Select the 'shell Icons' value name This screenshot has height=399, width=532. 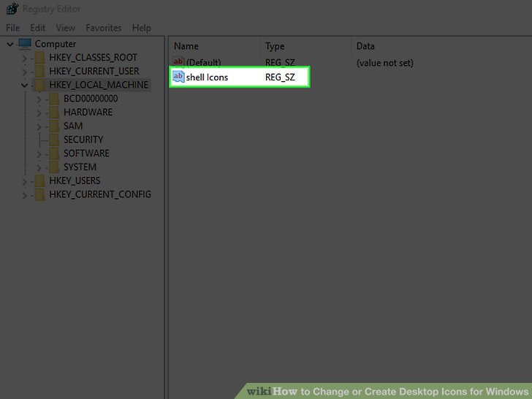click(x=207, y=77)
